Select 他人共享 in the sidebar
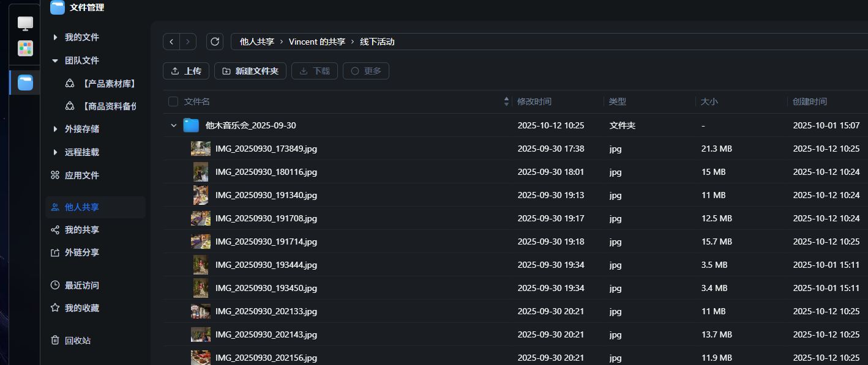This screenshot has height=365, width=868. point(81,207)
